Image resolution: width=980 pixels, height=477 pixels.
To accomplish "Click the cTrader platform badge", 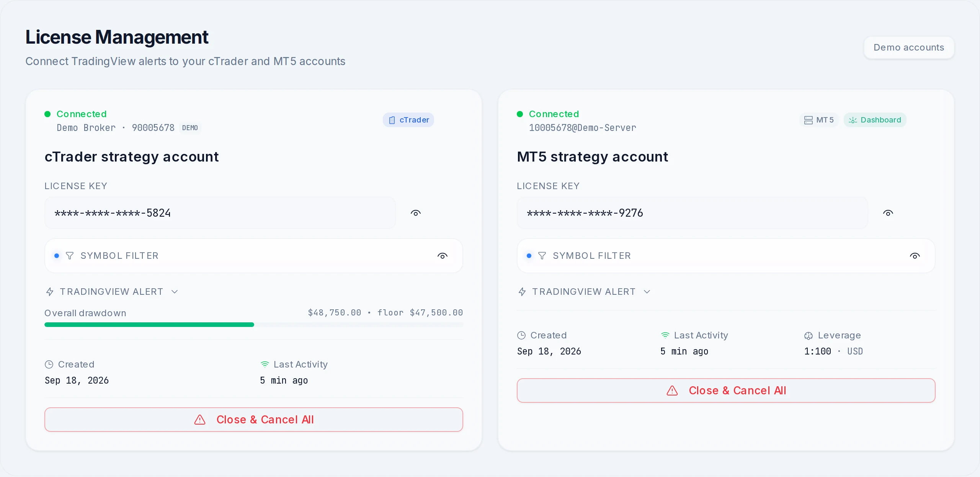I will (408, 120).
